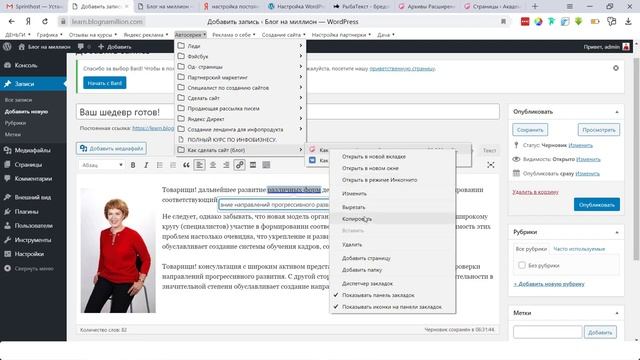Click the bookmark flag icon in address bar

tap(503, 21)
